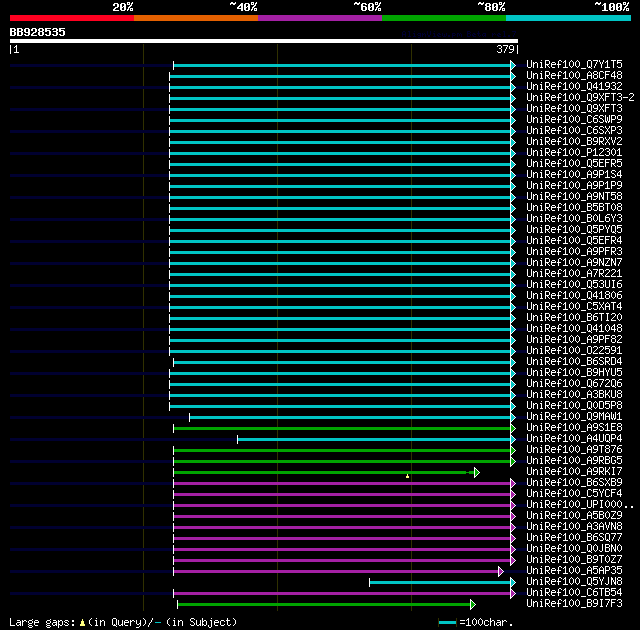Viewport: 640px width, 630px height.
Task: Open the UniRef100_Q7Y1T5 hit
Action: [574, 64]
